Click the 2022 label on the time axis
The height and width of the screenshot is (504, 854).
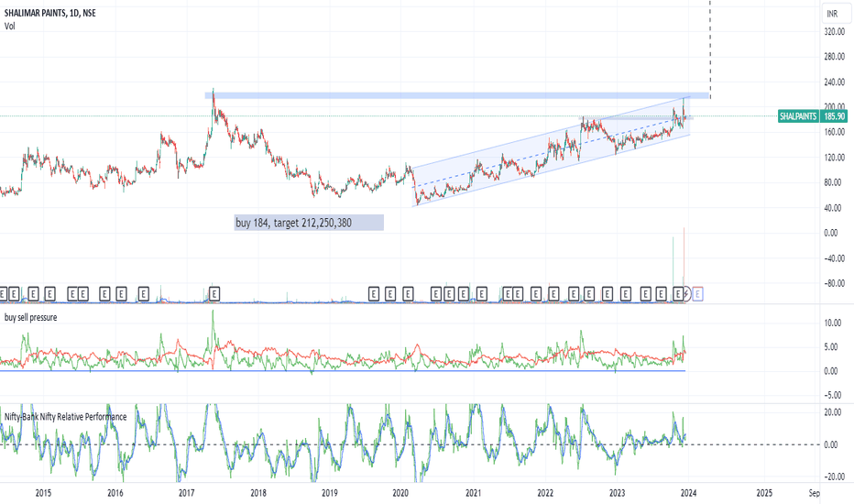(545, 493)
